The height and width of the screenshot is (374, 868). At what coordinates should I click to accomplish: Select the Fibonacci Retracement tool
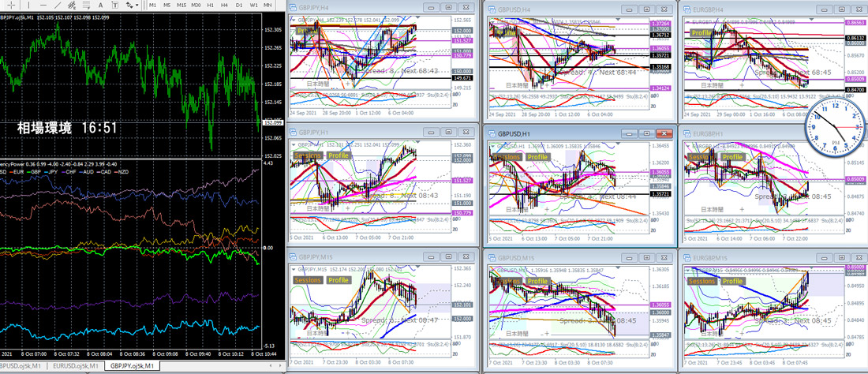pos(86,5)
